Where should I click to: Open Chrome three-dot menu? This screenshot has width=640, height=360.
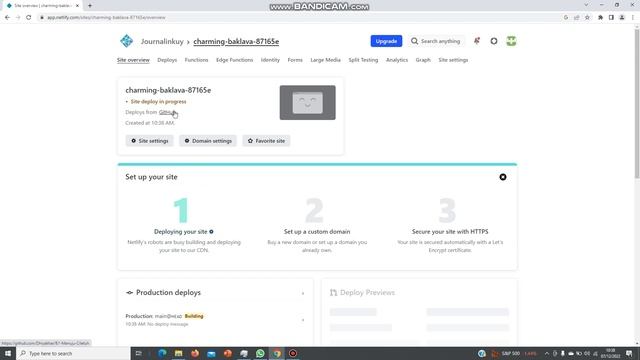tap(633, 18)
